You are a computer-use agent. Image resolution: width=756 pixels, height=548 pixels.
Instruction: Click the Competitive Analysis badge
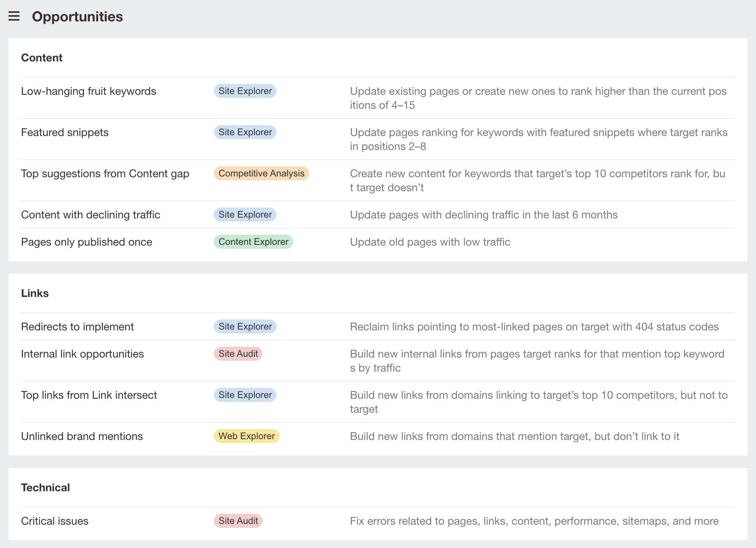[261, 173]
